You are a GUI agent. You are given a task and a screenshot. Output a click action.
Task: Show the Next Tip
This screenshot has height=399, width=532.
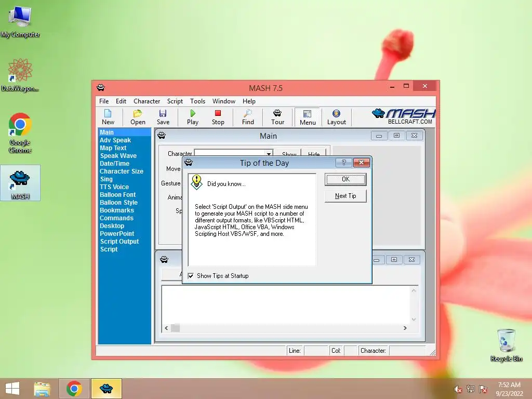coord(345,196)
